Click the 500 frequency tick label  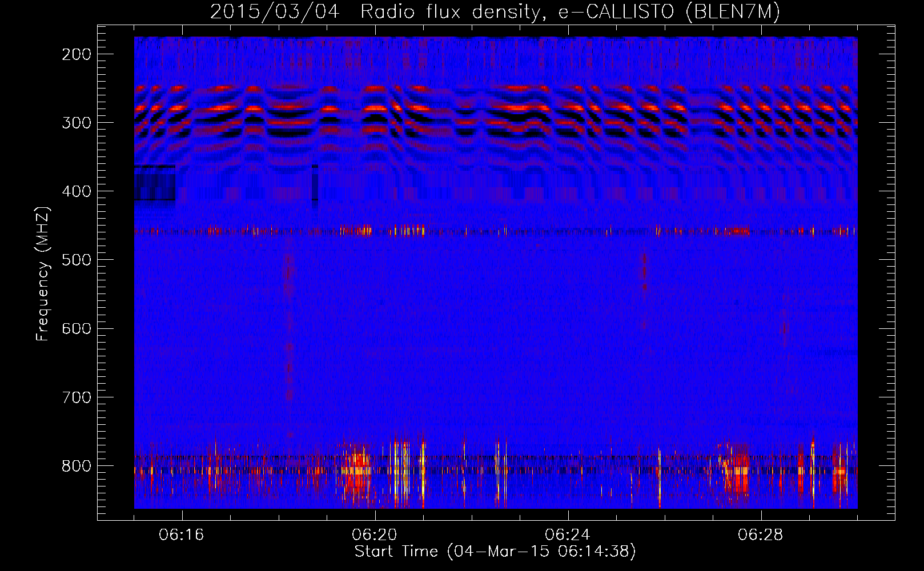click(77, 260)
